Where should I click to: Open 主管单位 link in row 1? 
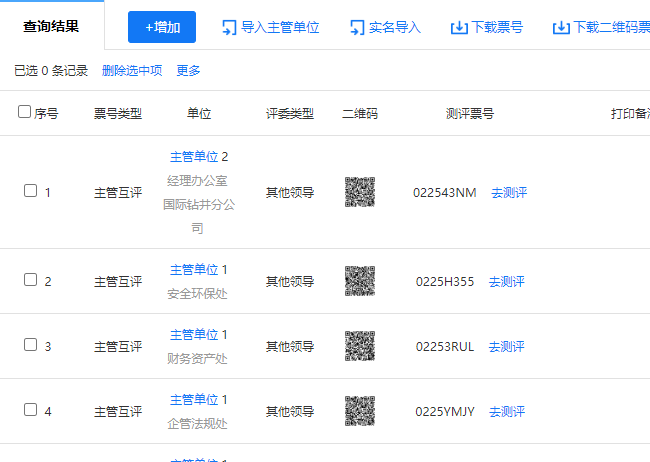194,157
